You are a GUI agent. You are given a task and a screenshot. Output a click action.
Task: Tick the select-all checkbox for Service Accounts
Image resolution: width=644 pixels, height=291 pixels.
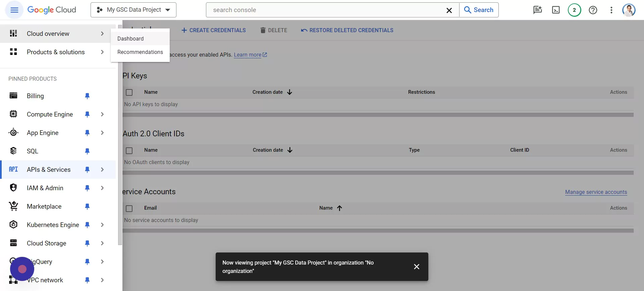pos(129,208)
